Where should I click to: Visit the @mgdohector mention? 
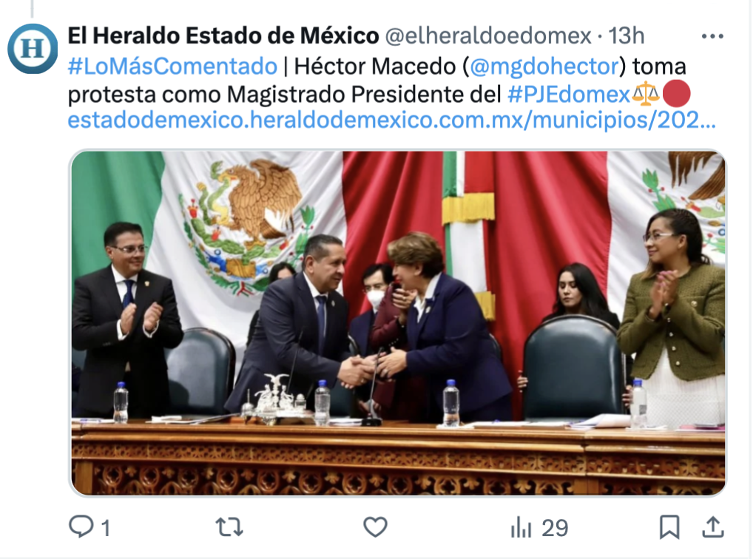point(544,66)
